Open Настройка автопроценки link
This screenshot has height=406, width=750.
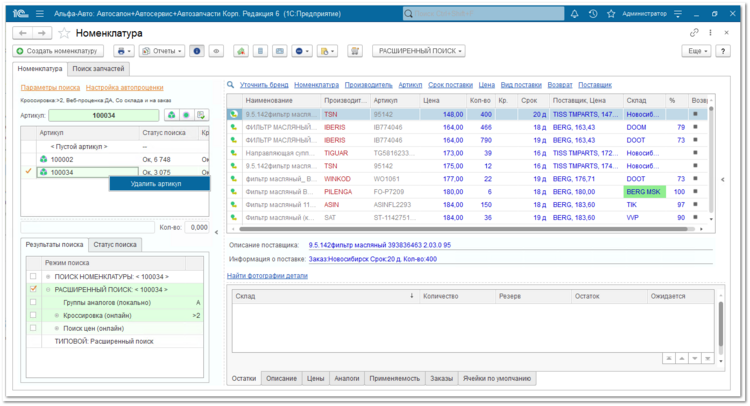coord(125,88)
